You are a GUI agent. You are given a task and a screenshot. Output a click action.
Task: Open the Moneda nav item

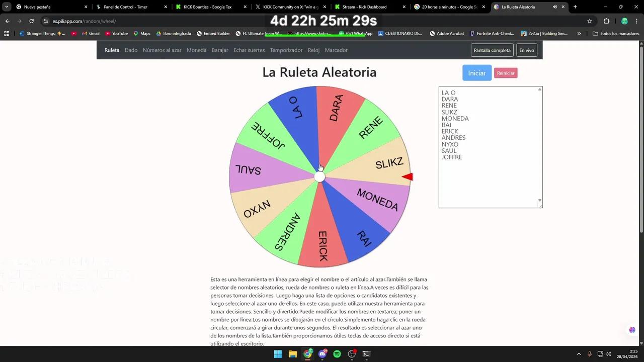pyautogui.click(x=196, y=50)
